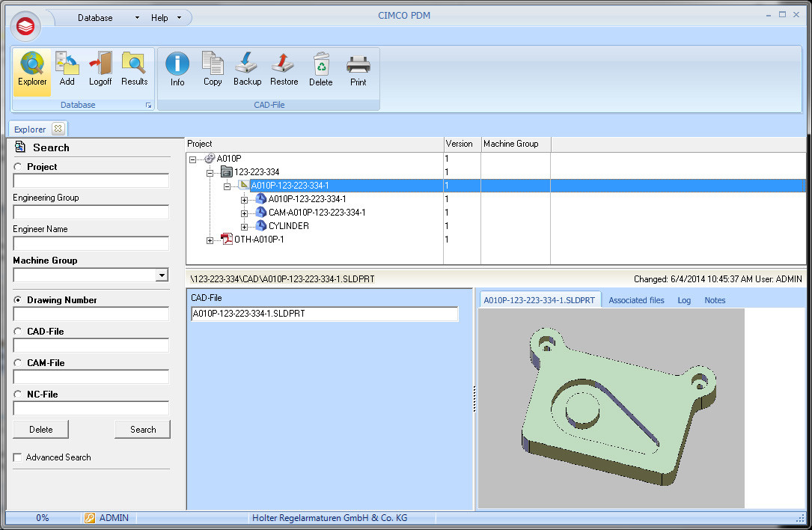Click the Engineer Name input field

coord(91,243)
